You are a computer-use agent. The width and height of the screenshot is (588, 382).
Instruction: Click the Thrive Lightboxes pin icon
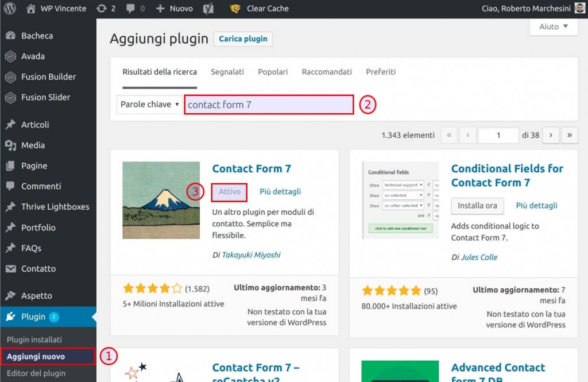(x=10, y=207)
